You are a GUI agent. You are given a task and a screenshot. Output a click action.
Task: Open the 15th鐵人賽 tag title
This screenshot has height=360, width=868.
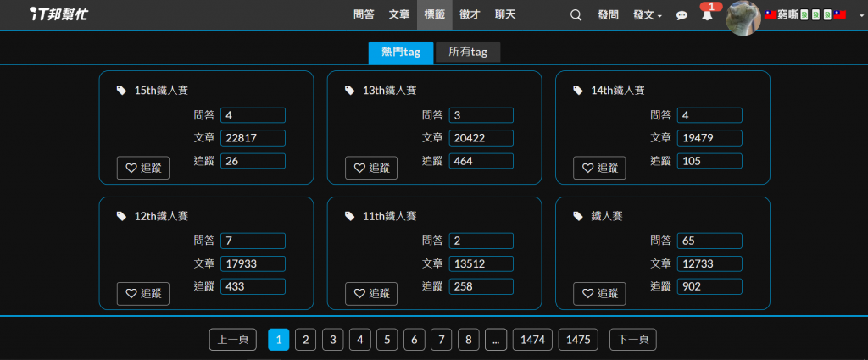pyautogui.click(x=161, y=90)
